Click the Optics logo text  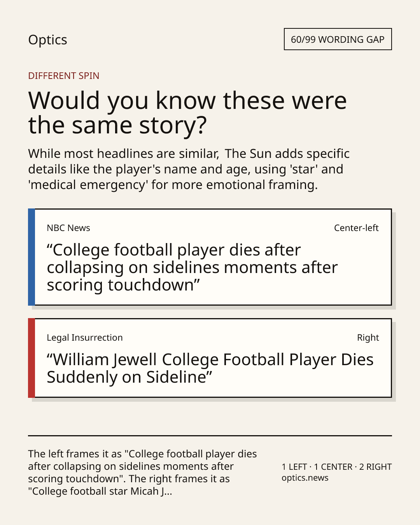[47, 40]
